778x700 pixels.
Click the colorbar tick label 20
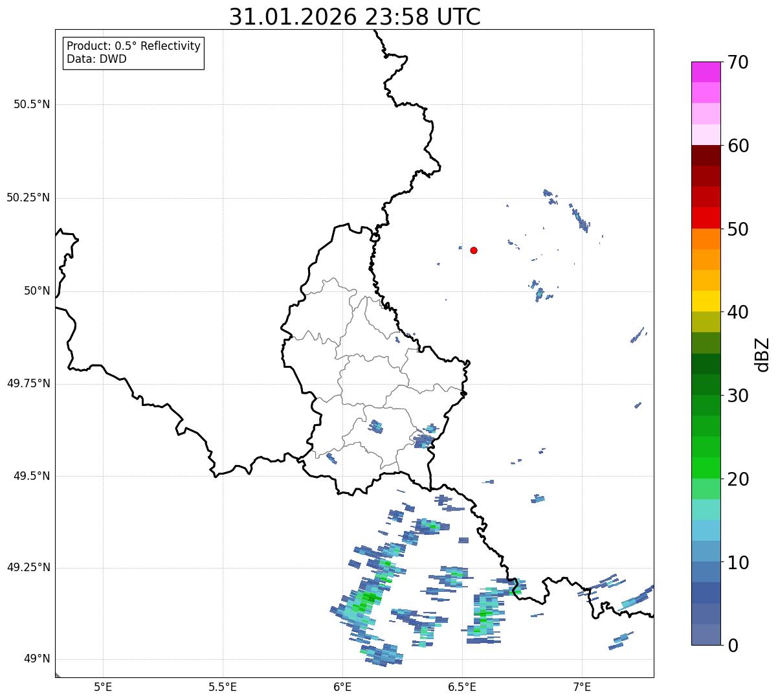(738, 479)
